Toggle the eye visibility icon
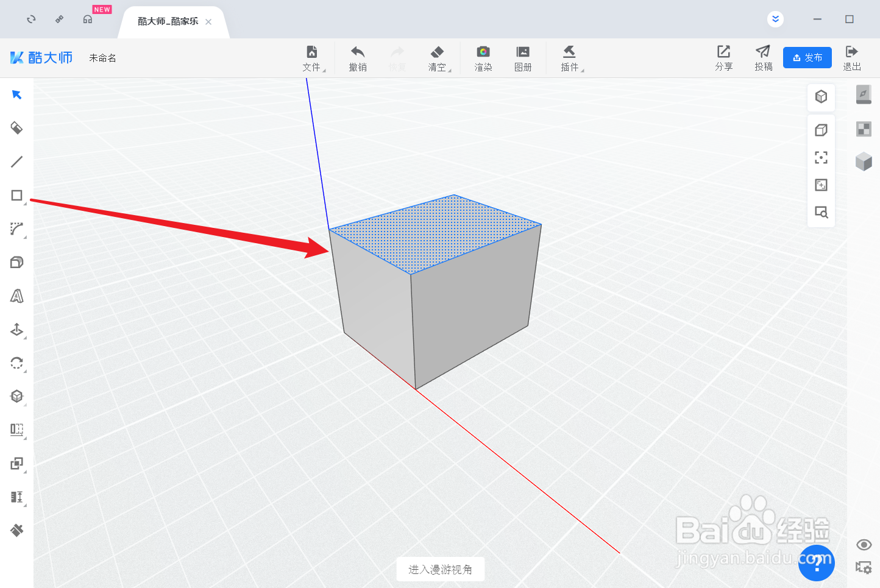The image size is (880, 588). point(864,545)
